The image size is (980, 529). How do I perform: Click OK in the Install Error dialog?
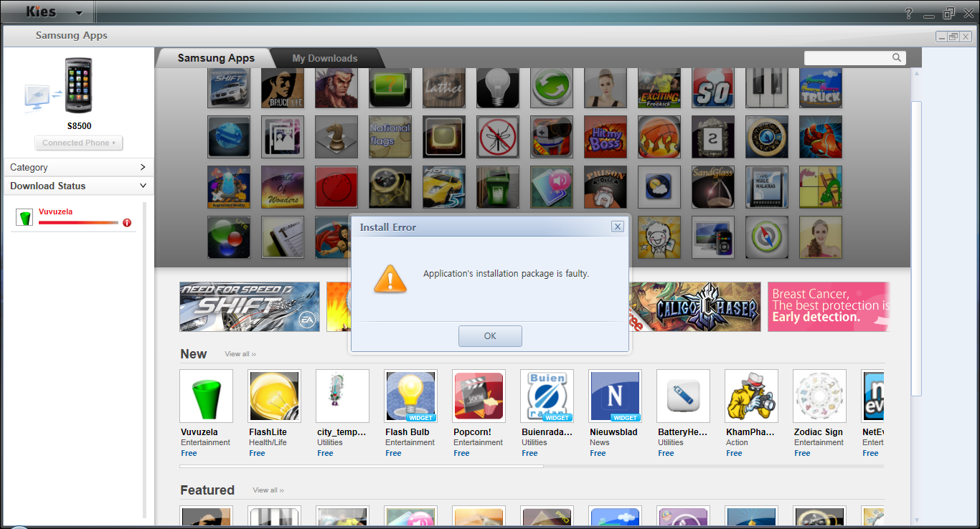490,335
